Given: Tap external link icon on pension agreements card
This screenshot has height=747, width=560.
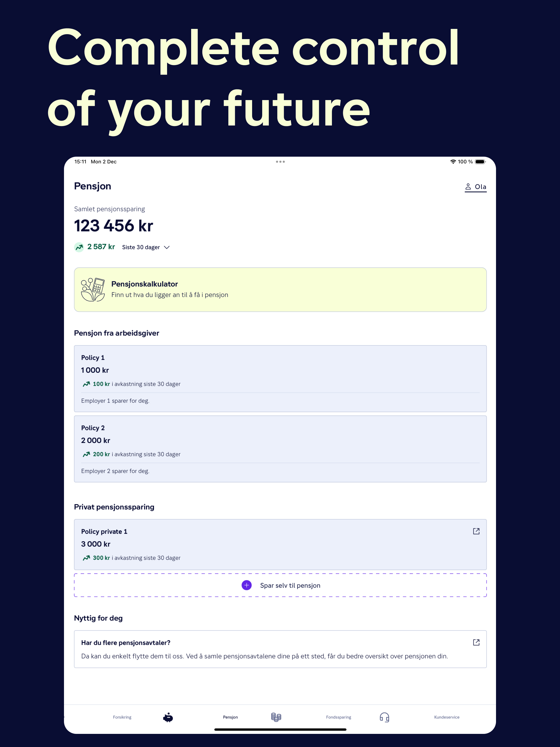Looking at the screenshot, I should (x=476, y=642).
